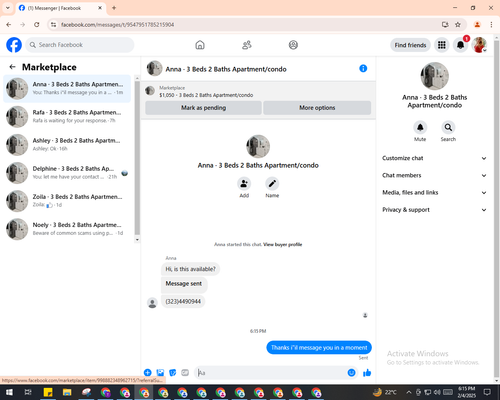Open the account profile picture menu
Viewport: 500px width, 400px height.
tap(479, 45)
